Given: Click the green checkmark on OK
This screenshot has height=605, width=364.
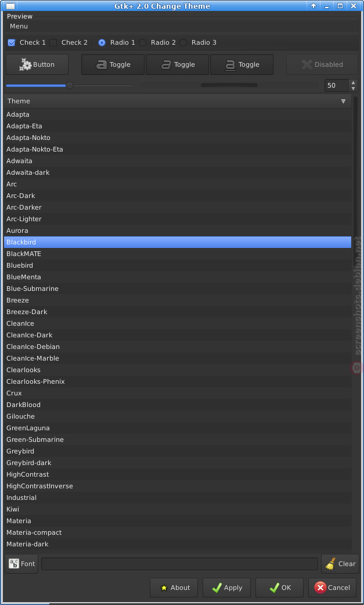Looking at the screenshot, I should coord(274,588).
